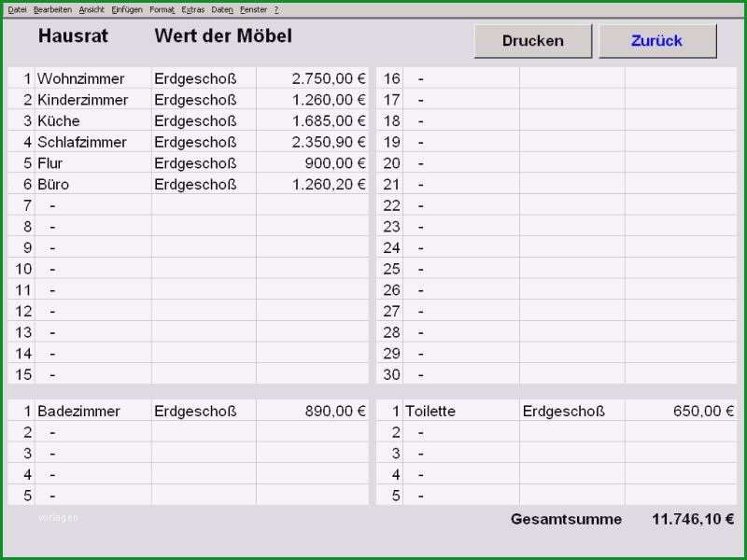The width and height of the screenshot is (747, 560).
Task: Click the Hausrat heading
Action: pos(73,35)
